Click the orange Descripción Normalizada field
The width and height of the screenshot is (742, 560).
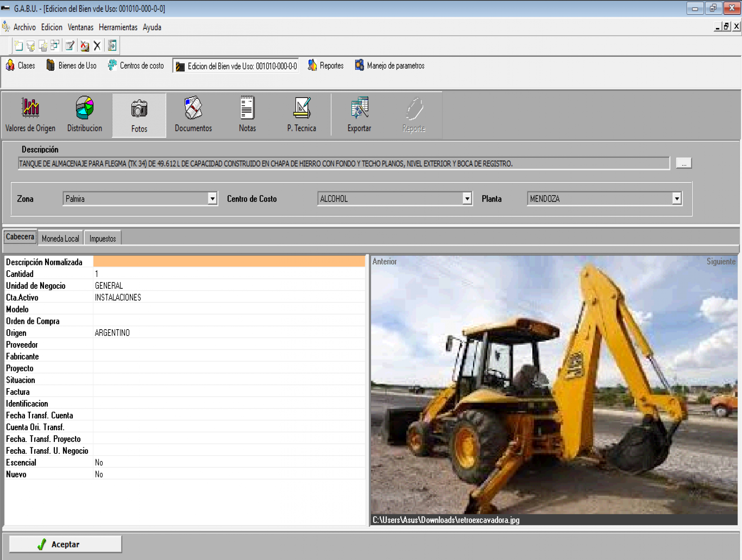[229, 261]
